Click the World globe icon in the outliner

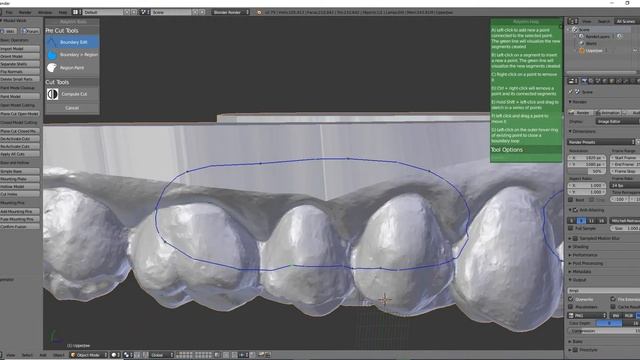(x=581, y=43)
